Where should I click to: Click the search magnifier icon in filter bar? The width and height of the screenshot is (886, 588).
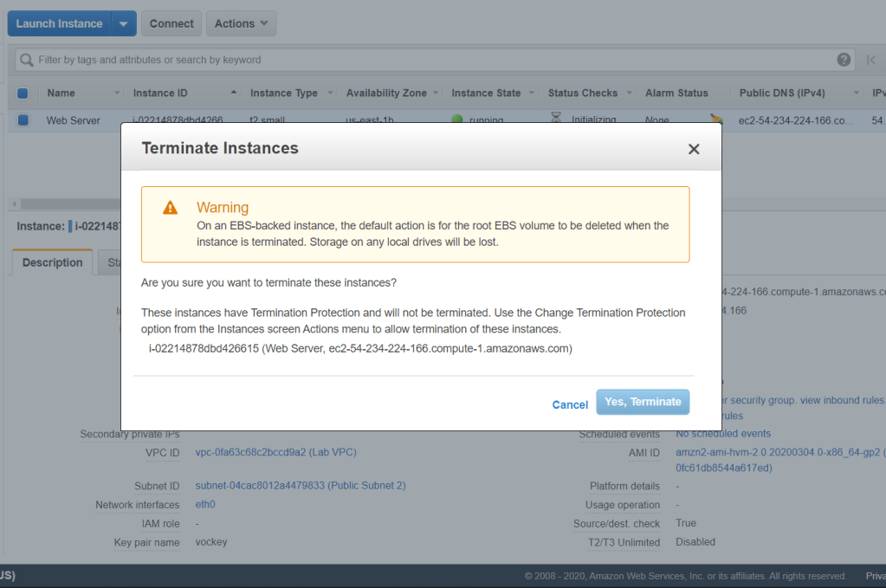27,60
